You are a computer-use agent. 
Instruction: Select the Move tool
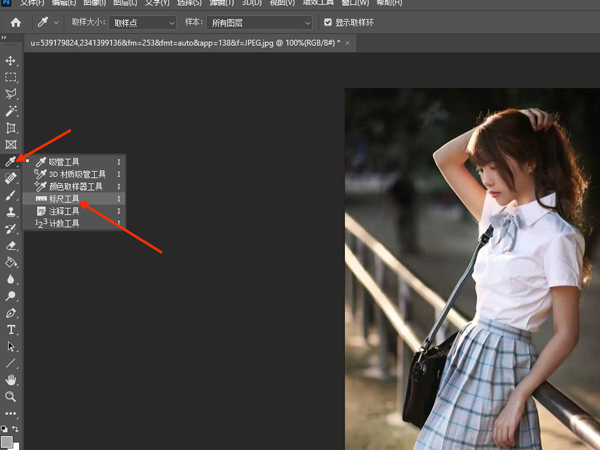tap(11, 61)
